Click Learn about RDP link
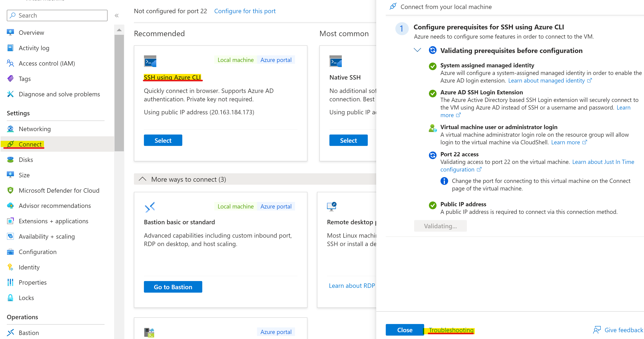This screenshot has width=644, height=339. pyautogui.click(x=352, y=285)
